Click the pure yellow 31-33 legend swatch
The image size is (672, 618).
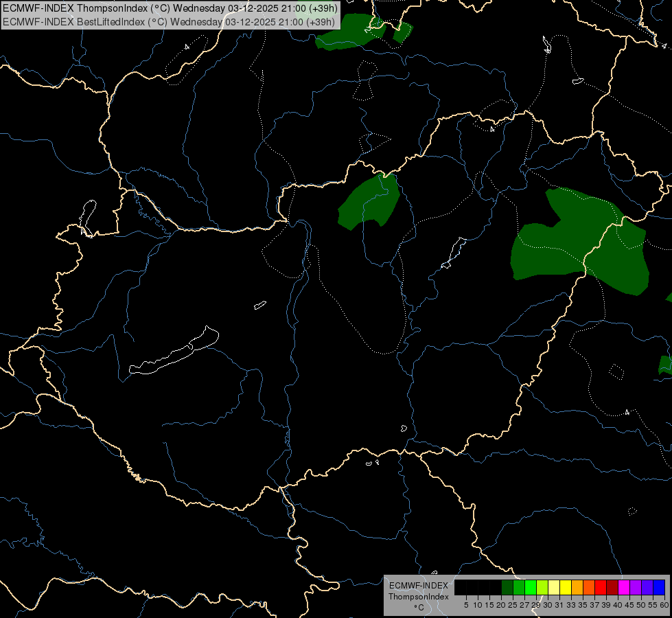tap(566, 587)
